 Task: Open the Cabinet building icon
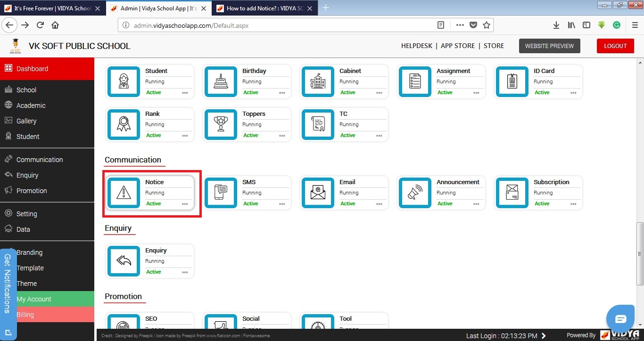tap(318, 81)
